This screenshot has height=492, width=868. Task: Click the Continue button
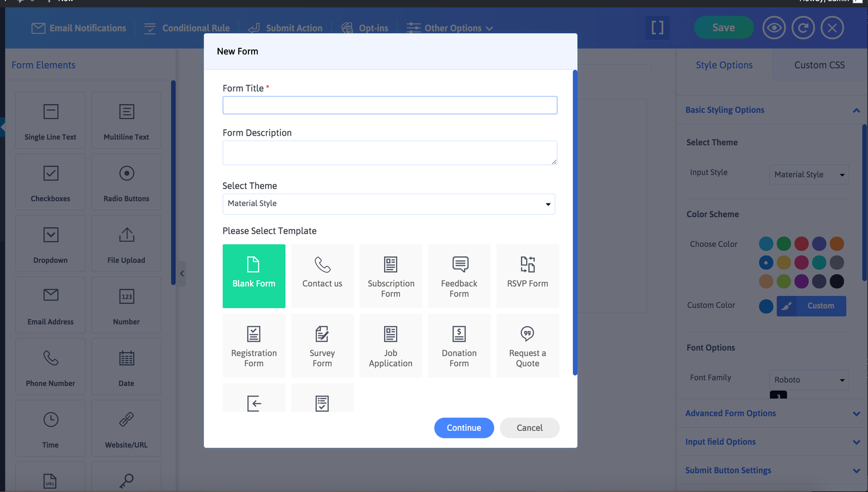464,428
